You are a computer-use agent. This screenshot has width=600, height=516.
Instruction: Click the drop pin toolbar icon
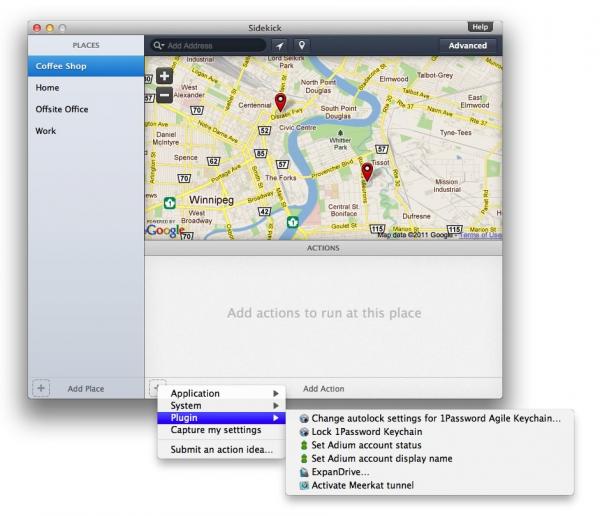(x=302, y=46)
